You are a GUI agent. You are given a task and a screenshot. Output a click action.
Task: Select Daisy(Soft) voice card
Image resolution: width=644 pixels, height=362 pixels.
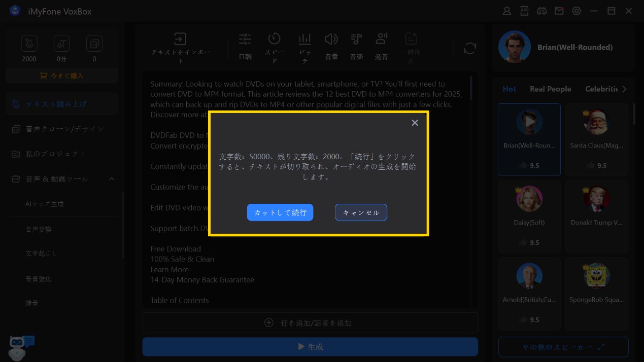529,216
